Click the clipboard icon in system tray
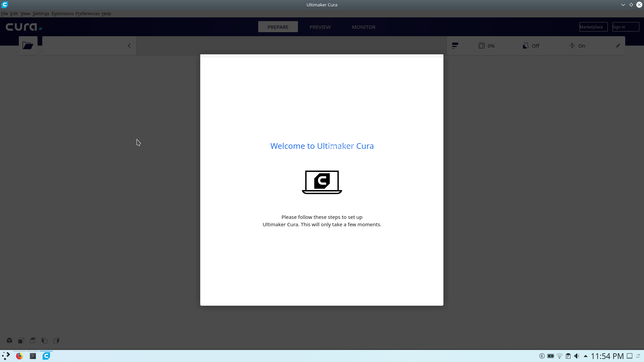Viewport: 644px width, 362px height. [568, 356]
